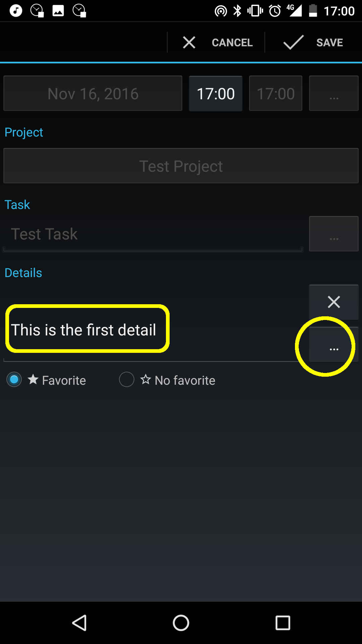Open details history ellipsis button
The height and width of the screenshot is (644, 362).
tap(334, 345)
